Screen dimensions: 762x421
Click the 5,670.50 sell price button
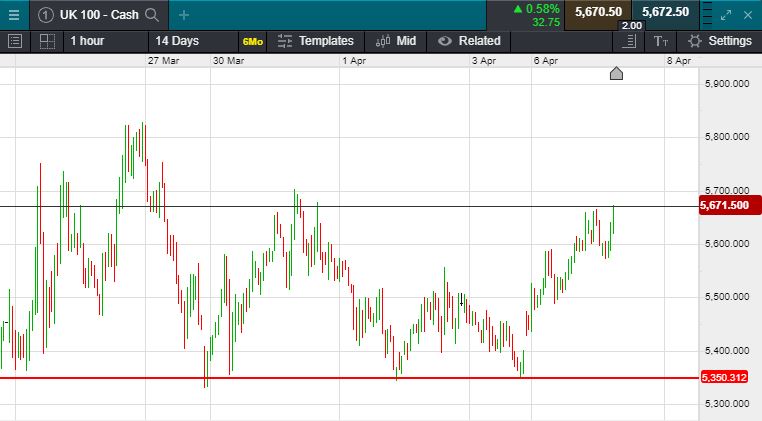point(598,12)
